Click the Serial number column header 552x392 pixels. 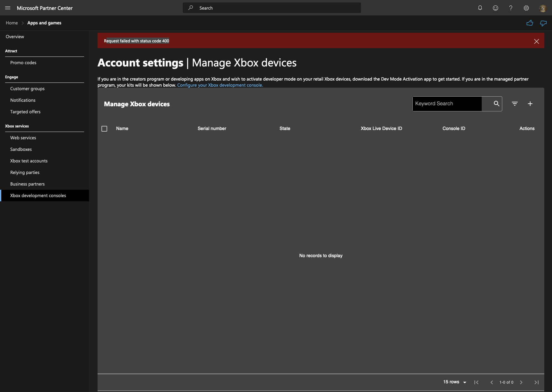(212, 128)
